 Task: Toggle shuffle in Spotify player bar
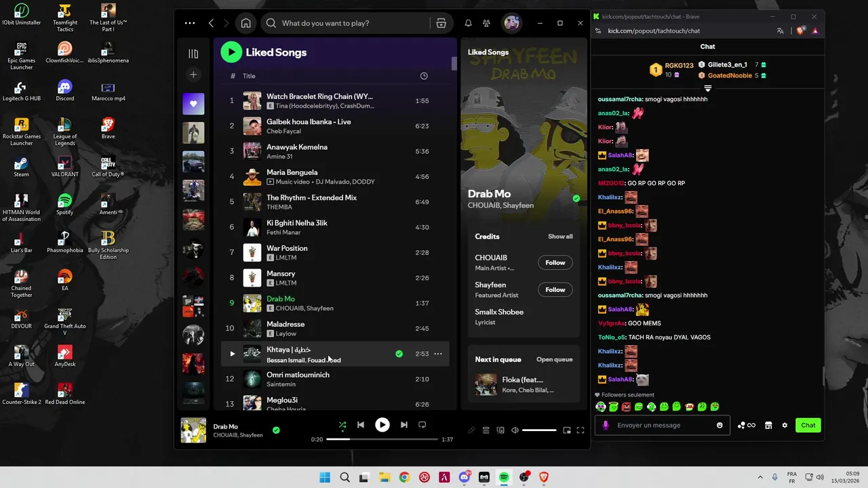pyautogui.click(x=342, y=425)
